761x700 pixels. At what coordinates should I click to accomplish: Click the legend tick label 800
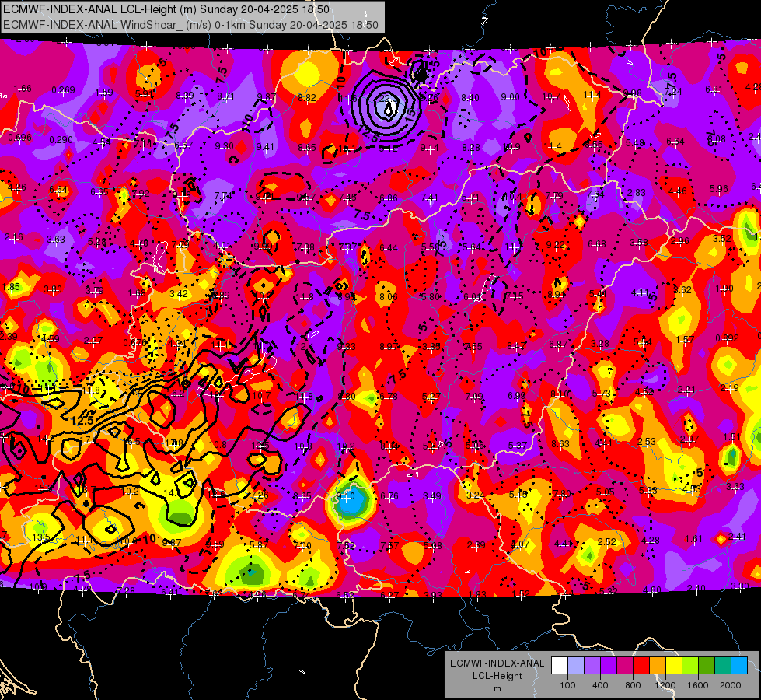(633, 685)
